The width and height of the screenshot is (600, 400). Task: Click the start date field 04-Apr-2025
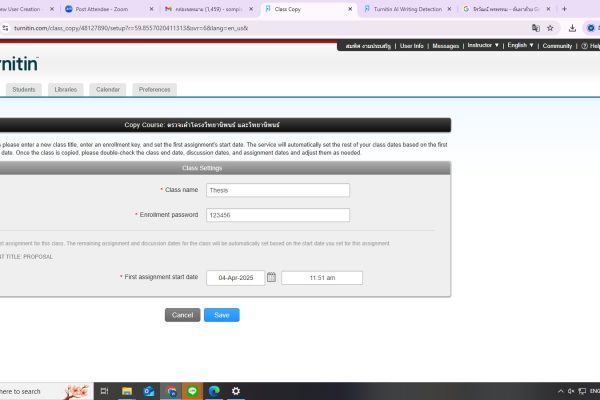click(x=235, y=278)
